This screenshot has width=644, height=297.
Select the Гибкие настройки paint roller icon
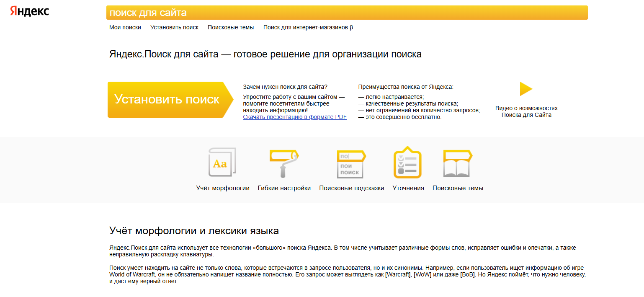click(x=284, y=163)
